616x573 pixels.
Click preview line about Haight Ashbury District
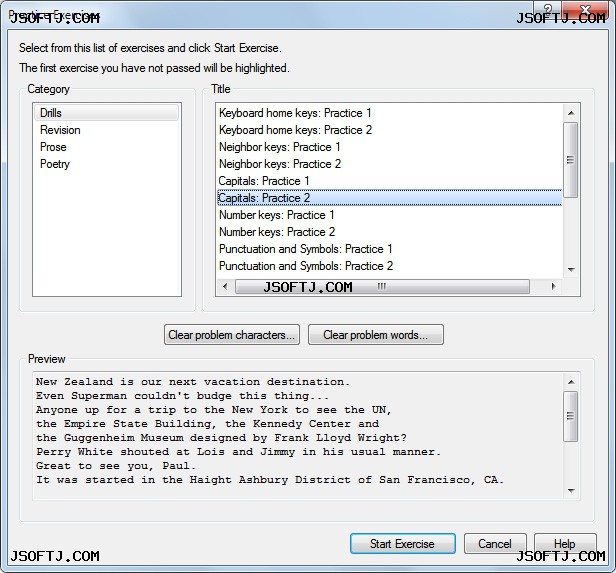(270, 480)
